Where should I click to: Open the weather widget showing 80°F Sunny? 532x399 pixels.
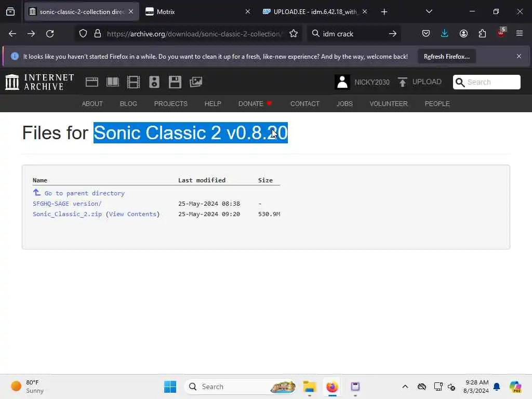tap(27, 387)
